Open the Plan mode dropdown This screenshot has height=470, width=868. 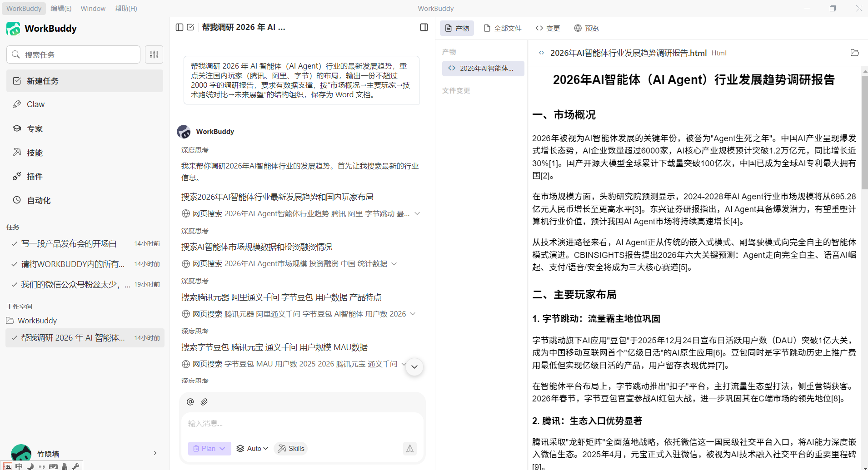coord(209,448)
